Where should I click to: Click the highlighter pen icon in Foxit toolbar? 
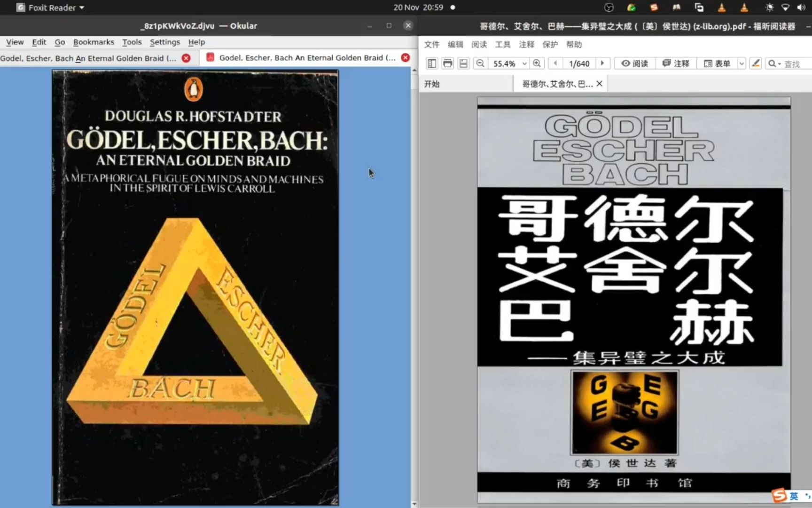point(756,63)
